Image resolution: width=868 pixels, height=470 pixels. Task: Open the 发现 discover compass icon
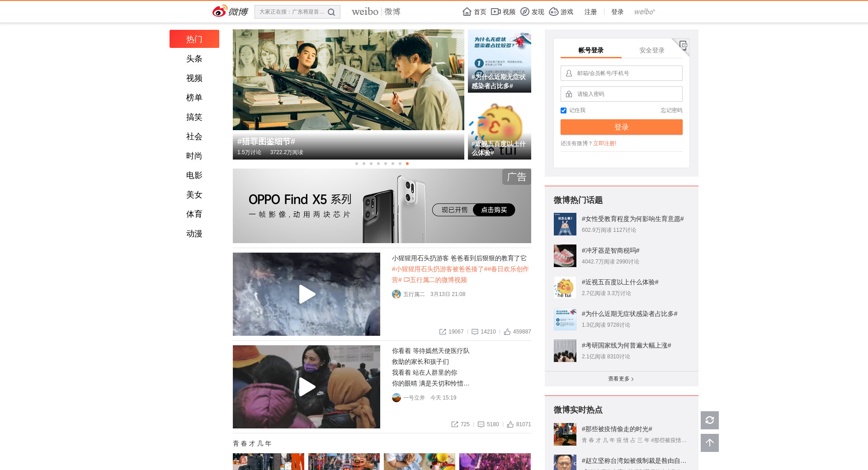click(525, 12)
